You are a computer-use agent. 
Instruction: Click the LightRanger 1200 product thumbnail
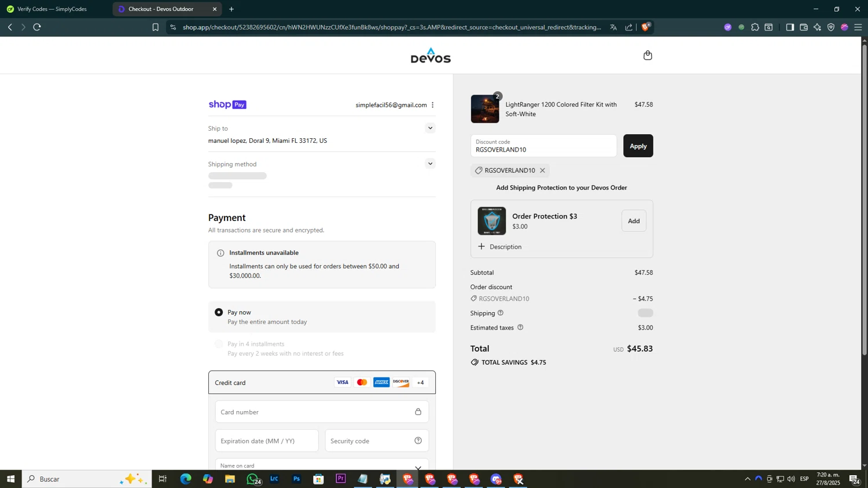[x=485, y=109]
